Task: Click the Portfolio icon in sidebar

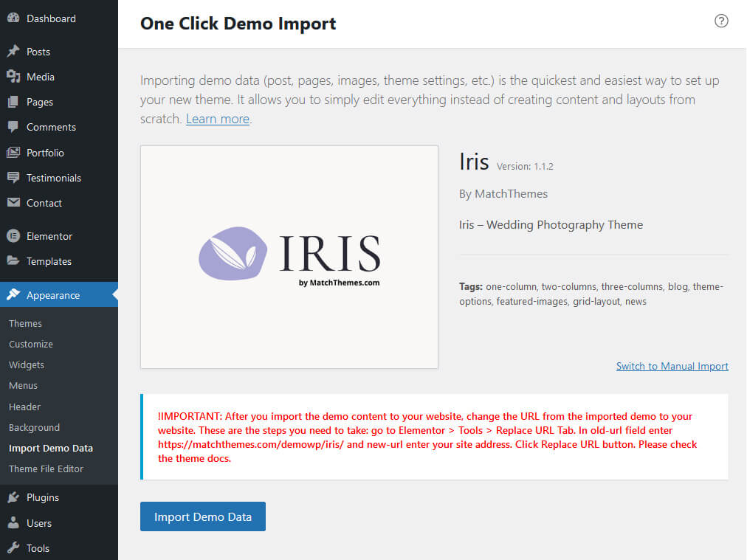Action: pos(13,153)
